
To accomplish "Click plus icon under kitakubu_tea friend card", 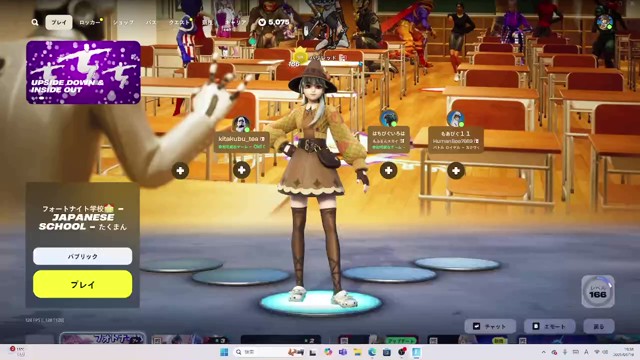I will [242, 170].
